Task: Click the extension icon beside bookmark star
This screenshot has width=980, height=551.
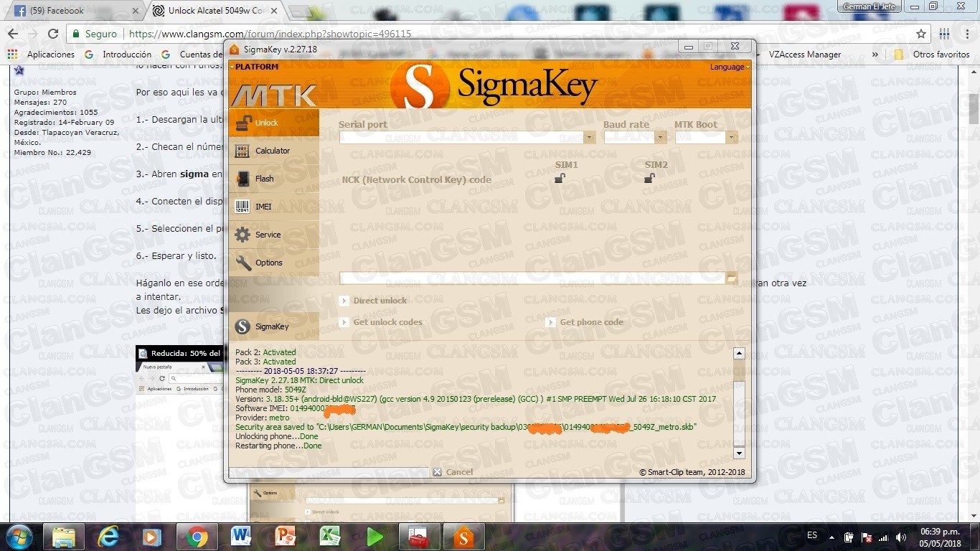Action: coord(945,34)
